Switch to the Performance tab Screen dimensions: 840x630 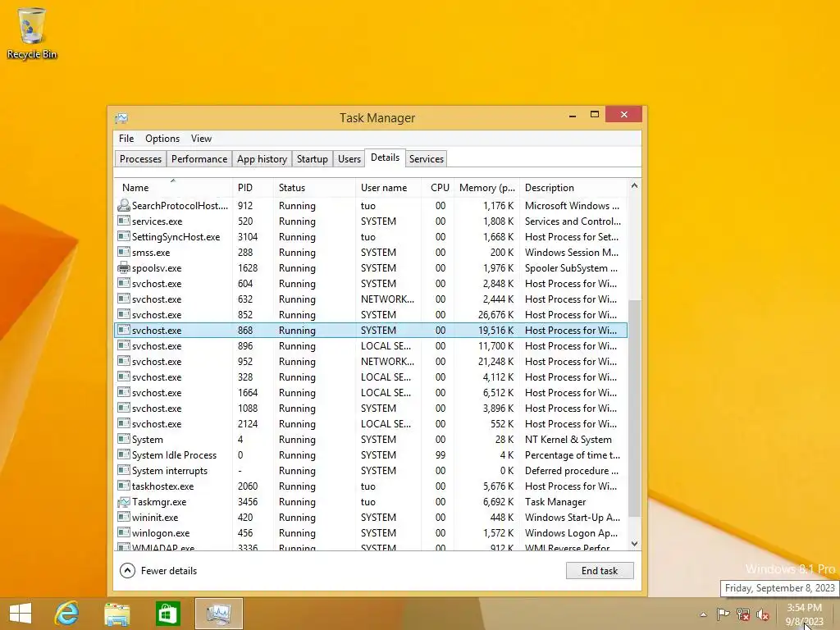(199, 158)
